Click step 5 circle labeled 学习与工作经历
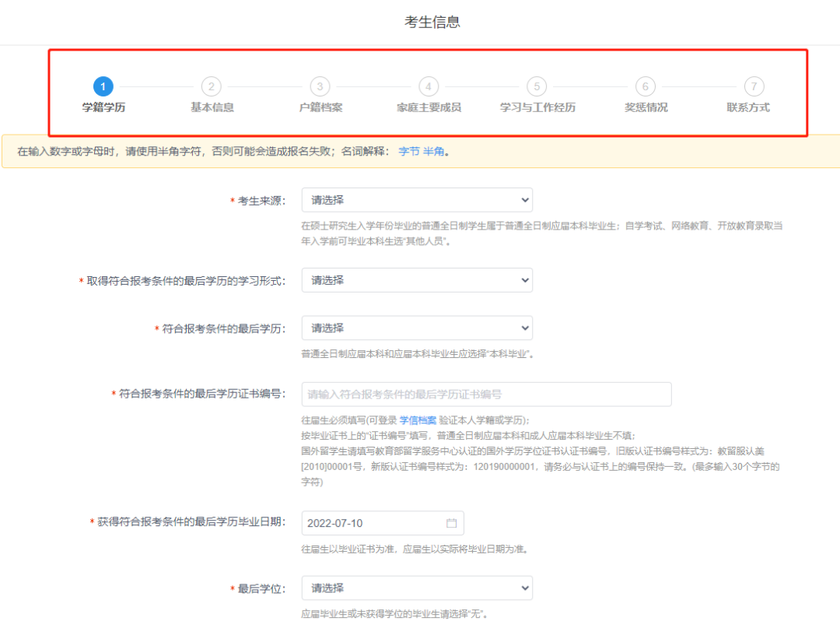 536,86
